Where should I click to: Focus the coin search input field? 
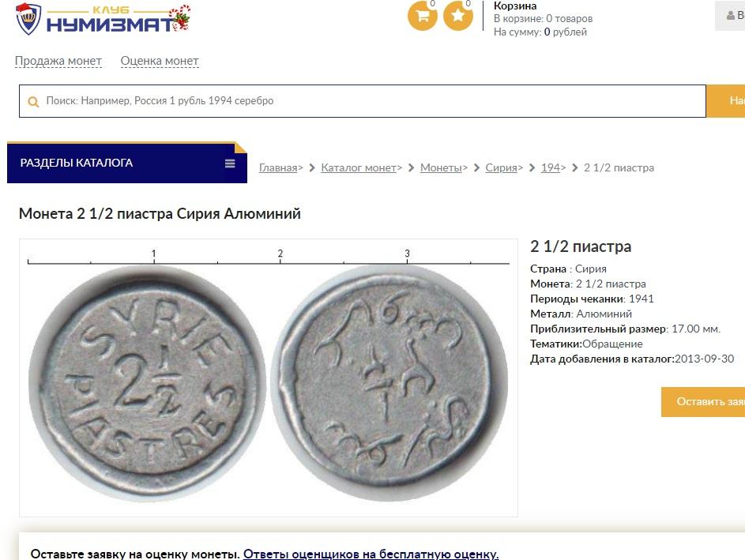(x=363, y=100)
